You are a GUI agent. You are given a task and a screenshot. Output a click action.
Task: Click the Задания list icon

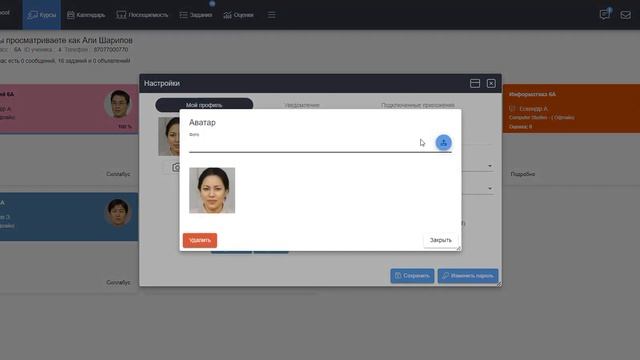[x=183, y=15]
